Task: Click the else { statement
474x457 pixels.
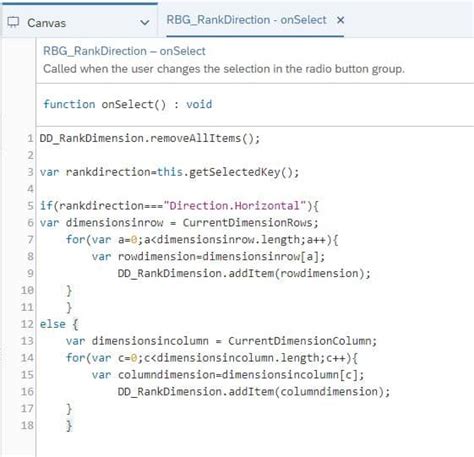Action: tap(59, 324)
